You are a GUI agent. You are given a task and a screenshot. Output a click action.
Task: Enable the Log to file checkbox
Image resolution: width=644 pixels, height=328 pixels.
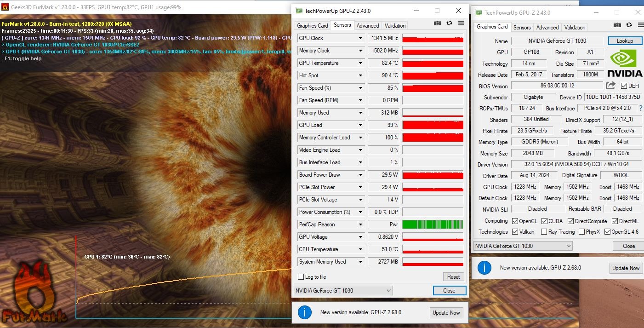[x=301, y=277]
